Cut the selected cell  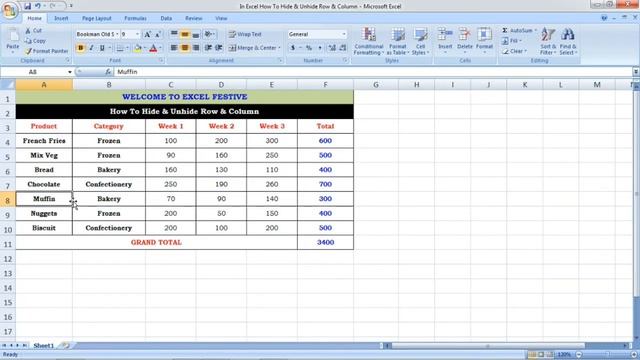(33, 31)
